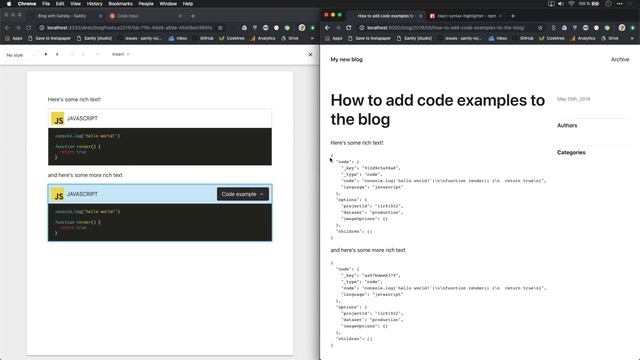Viewport: 640px width, 360px height.
Task: Open Drive bookmark in left window
Action: 290,38
